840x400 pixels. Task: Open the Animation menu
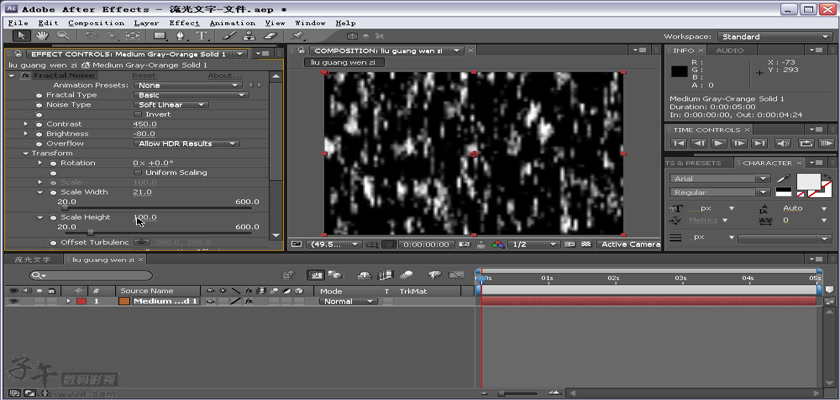coord(232,23)
